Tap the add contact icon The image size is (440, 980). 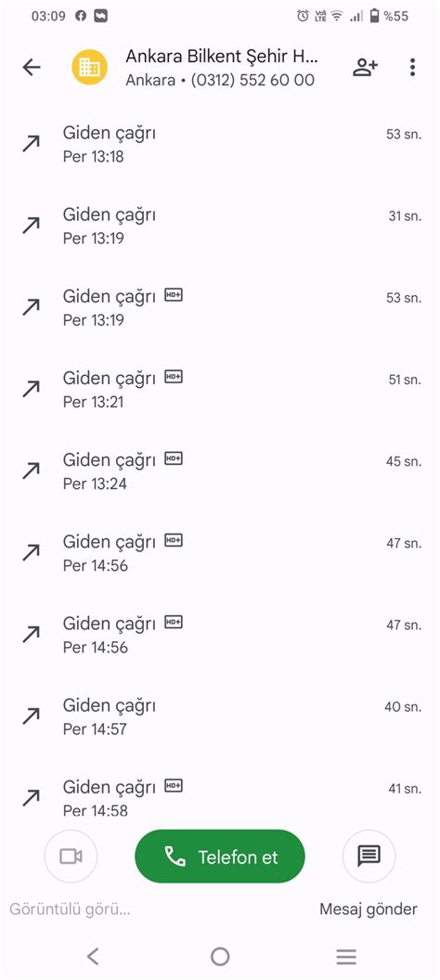pos(365,68)
